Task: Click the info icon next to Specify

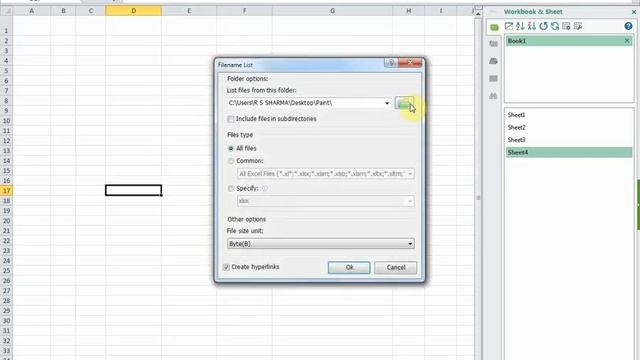Action: tap(264, 189)
